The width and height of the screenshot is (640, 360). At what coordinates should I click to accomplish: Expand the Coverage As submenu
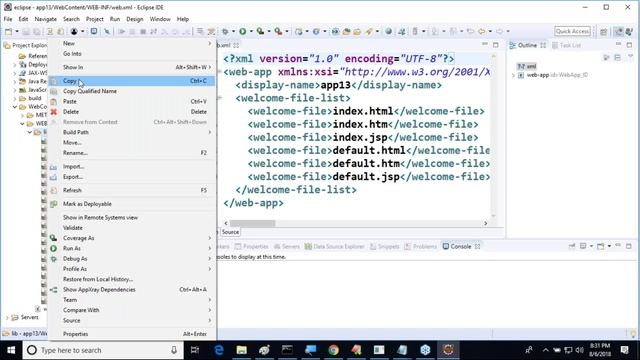(131, 238)
